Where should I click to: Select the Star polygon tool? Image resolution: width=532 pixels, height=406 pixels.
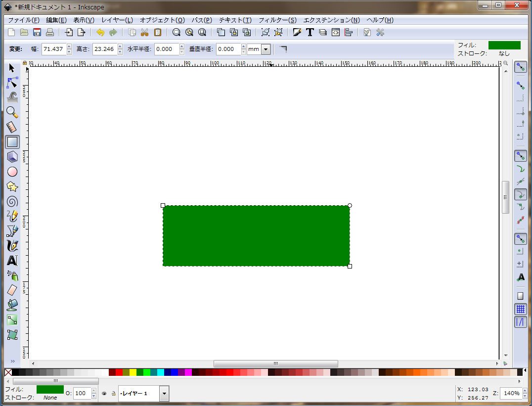click(x=12, y=186)
